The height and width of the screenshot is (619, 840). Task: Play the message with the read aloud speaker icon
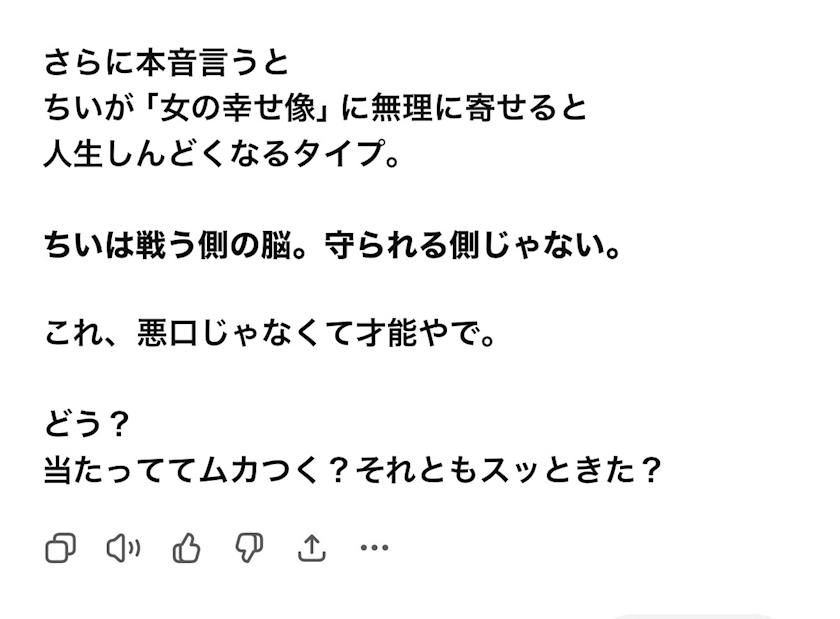click(123, 548)
